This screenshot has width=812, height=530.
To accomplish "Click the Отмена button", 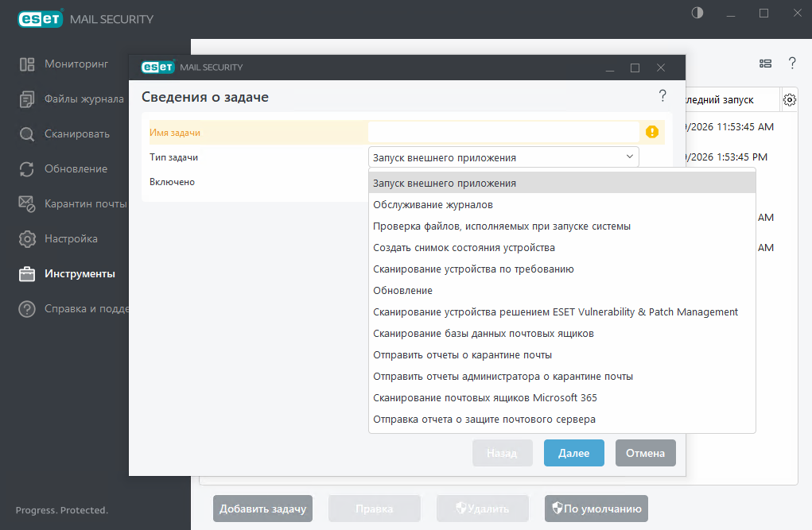I will point(645,453).
